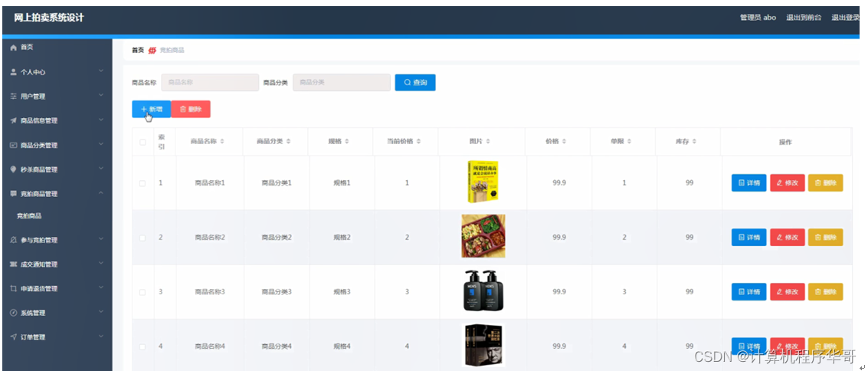Open 详情 for 商品名称2

(749, 237)
